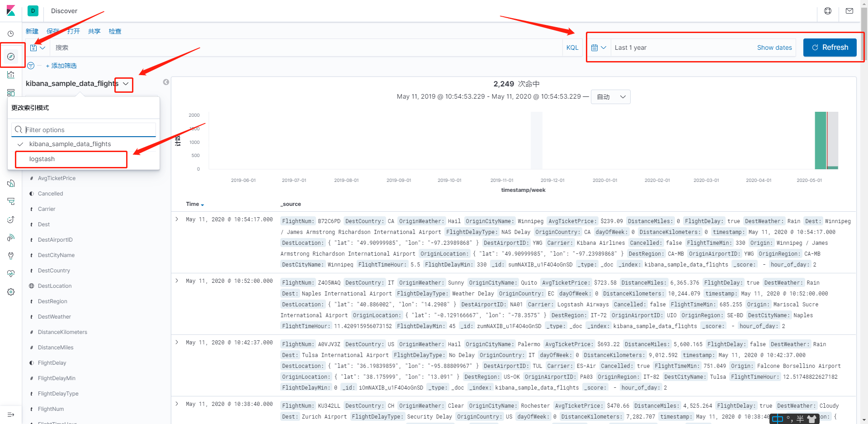
Task: Open Uptime icon in sidebar
Action: coord(11,219)
